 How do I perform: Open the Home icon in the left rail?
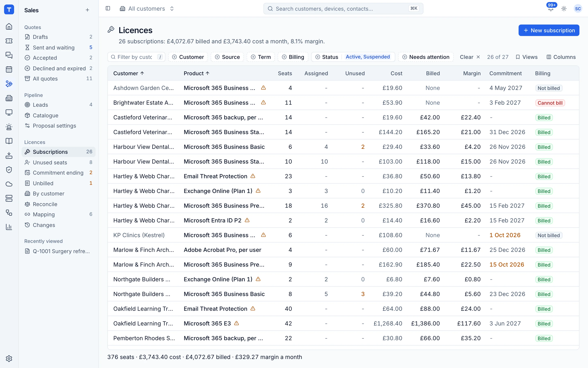[x=9, y=26]
